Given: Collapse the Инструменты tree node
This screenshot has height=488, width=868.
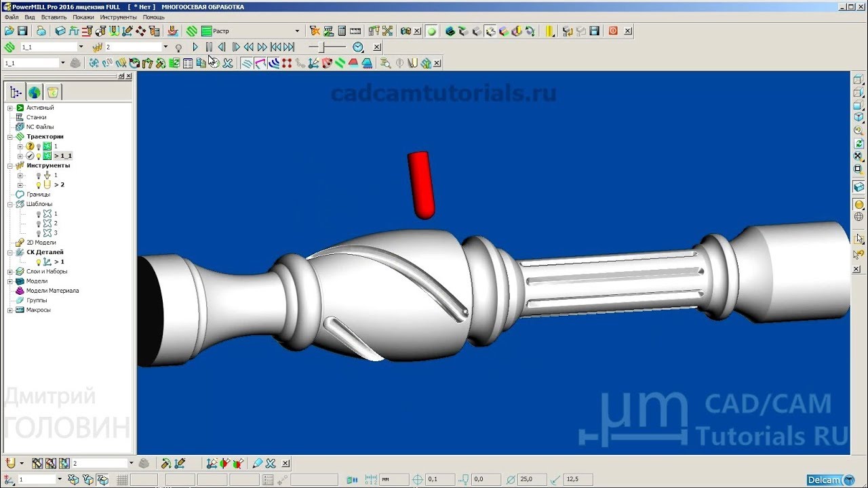Looking at the screenshot, I should point(10,165).
